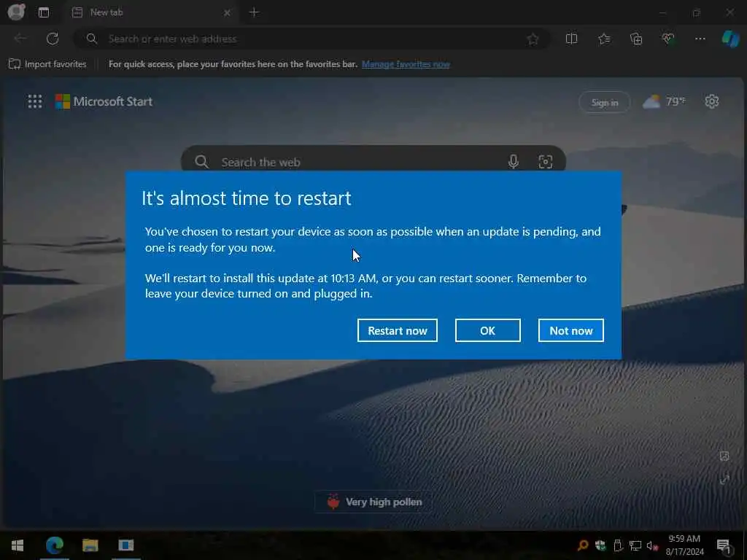
Task: Open the tab actions menu icon
Action: tap(44, 12)
